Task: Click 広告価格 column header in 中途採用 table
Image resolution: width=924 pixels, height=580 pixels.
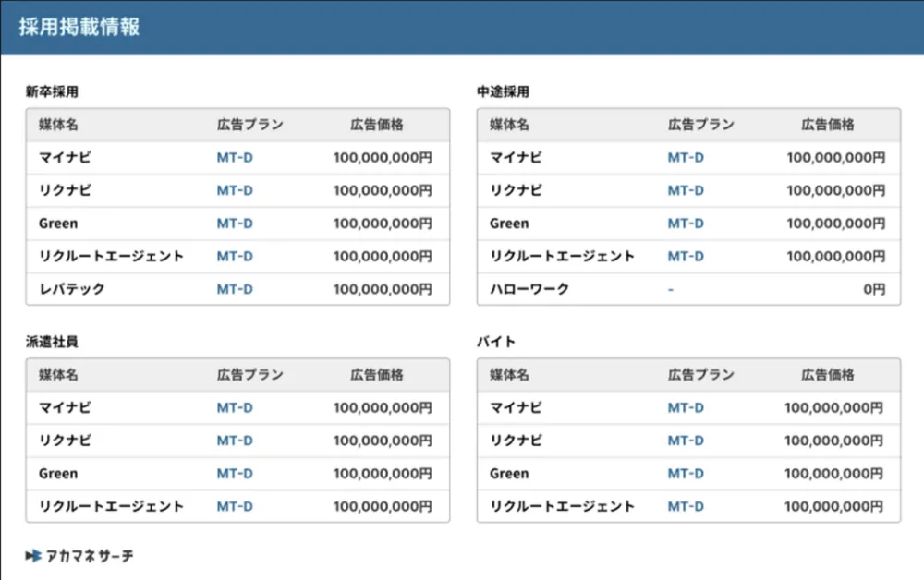Action: (x=827, y=125)
